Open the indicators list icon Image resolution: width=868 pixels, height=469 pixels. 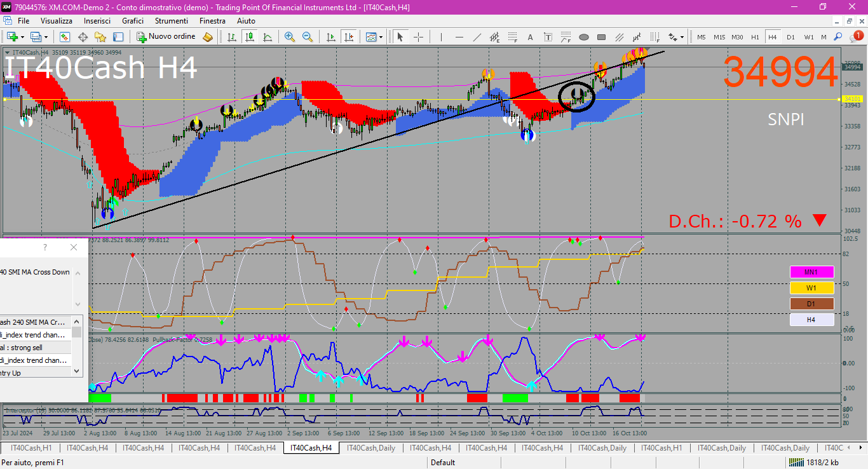tap(370, 37)
